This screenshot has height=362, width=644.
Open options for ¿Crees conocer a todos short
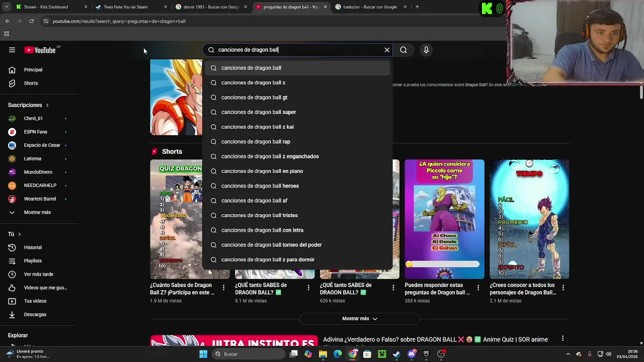(563, 288)
